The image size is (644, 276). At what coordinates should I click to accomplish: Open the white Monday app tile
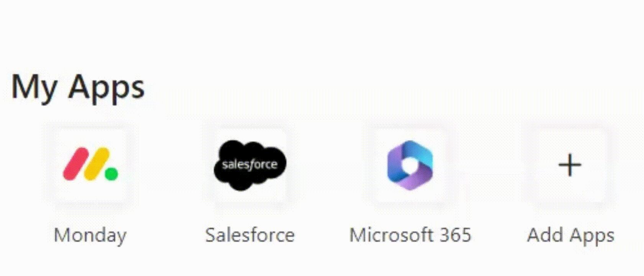click(x=90, y=165)
